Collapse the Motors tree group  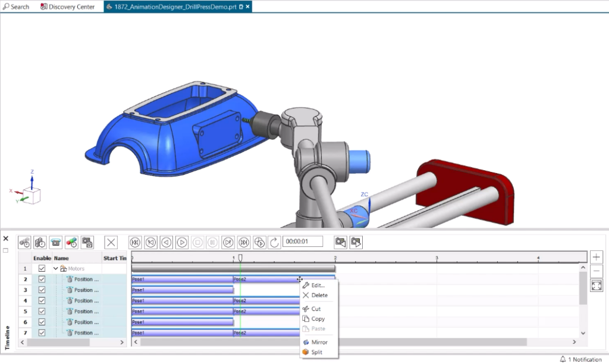pos(56,269)
